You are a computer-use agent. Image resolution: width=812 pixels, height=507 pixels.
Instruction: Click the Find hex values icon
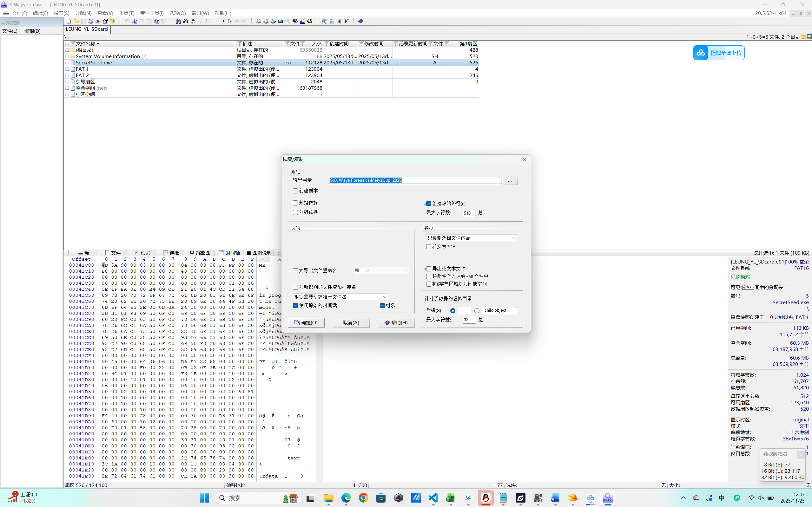click(193, 21)
